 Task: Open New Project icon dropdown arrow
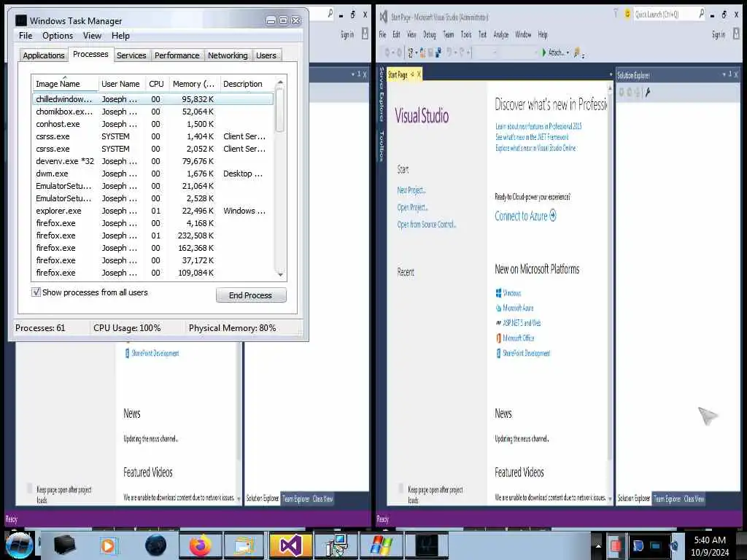click(x=417, y=52)
